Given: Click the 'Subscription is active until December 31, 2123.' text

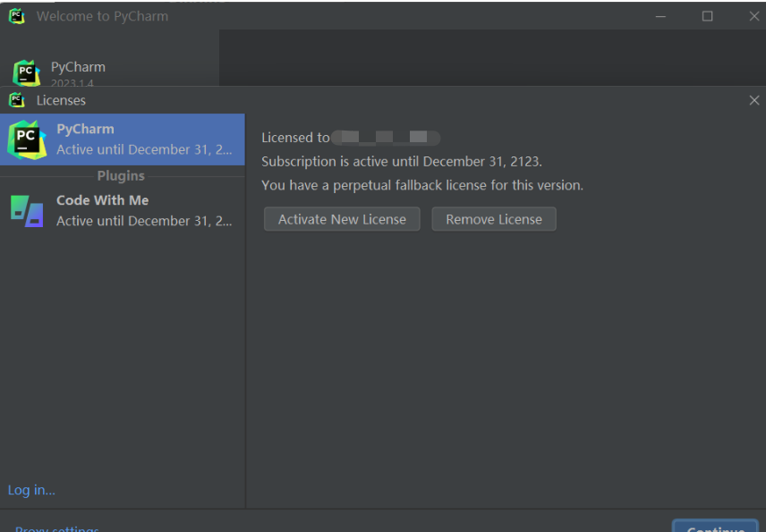Looking at the screenshot, I should 402,162.
